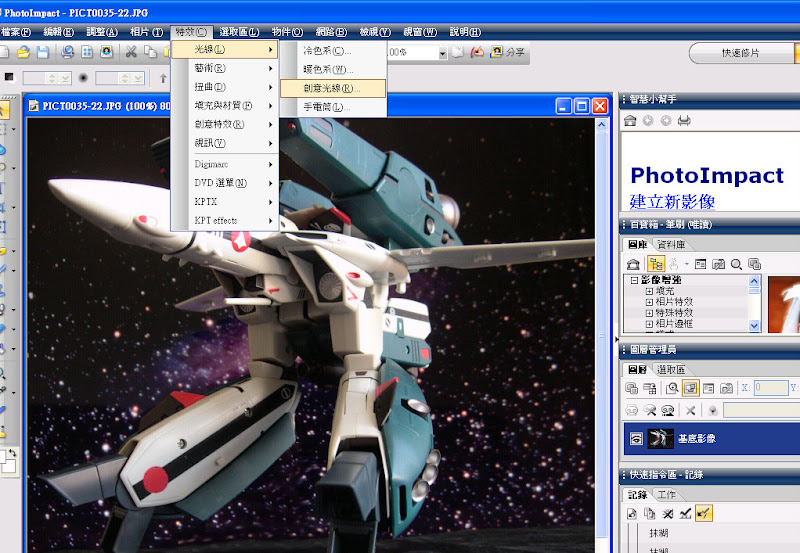
Task: Switch to the 工作 tab in Quick Command panel
Action: pos(666,495)
